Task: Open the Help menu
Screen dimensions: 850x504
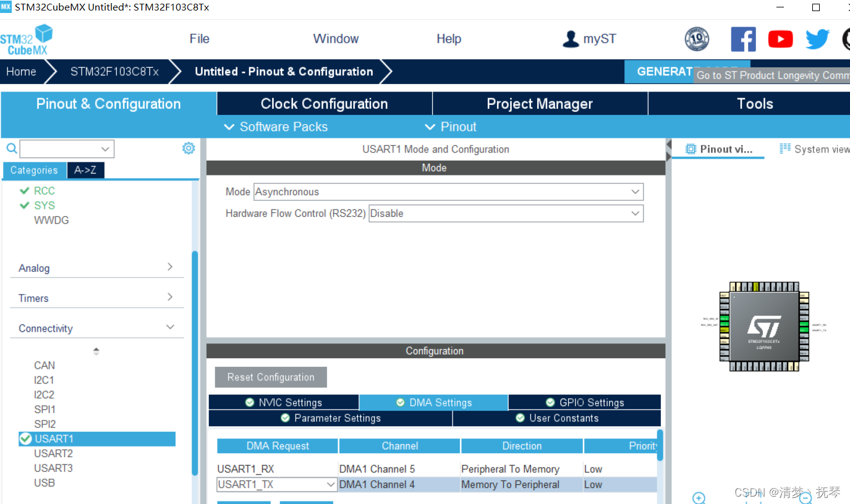Action: [x=449, y=39]
